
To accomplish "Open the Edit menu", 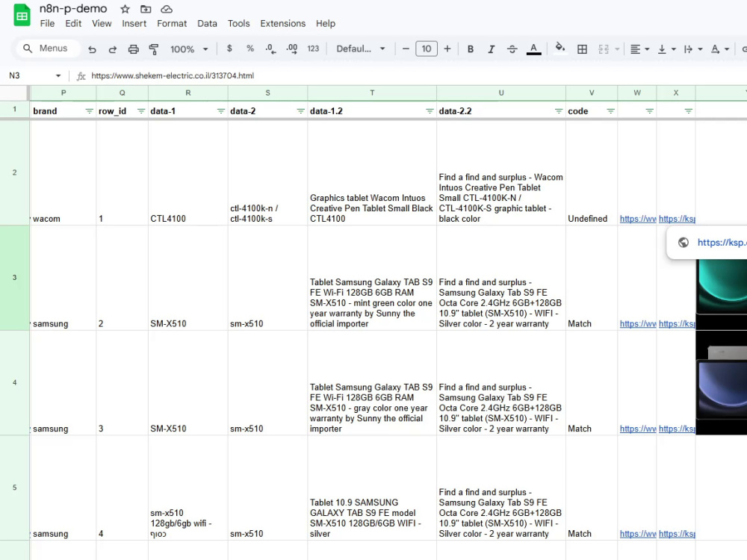I will pos(73,23).
